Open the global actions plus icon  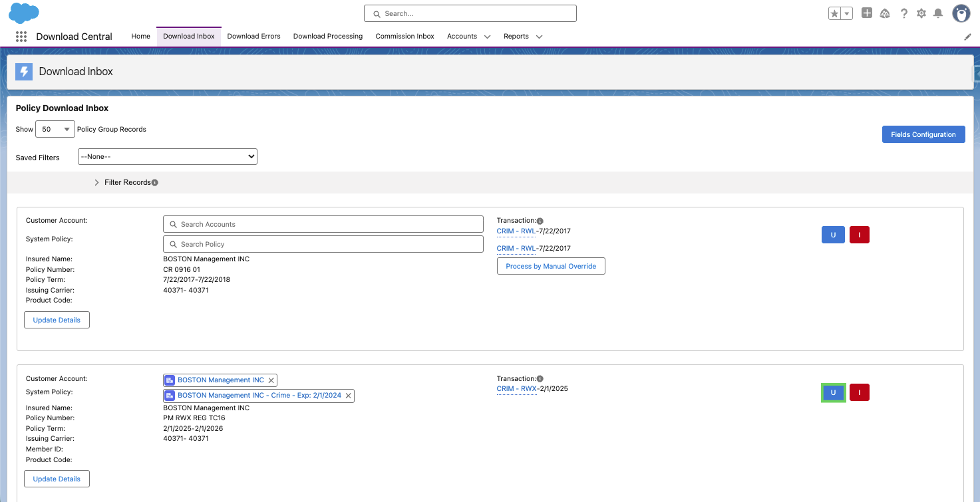pyautogui.click(x=867, y=13)
